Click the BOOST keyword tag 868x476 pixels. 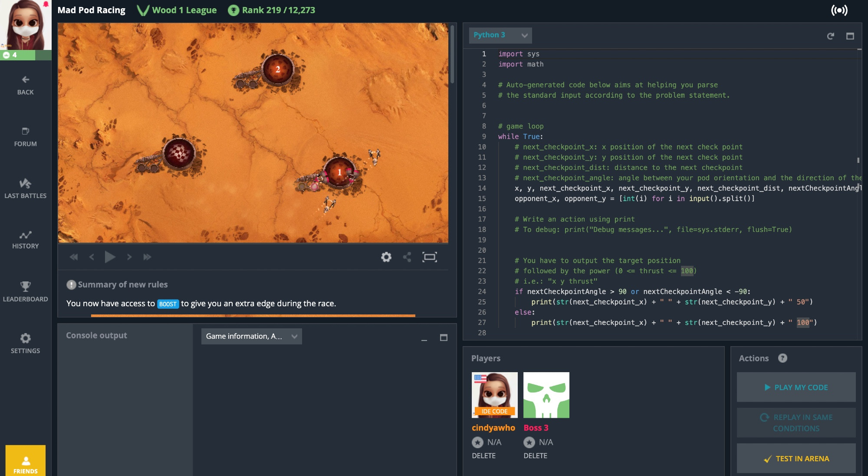tap(168, 304)
